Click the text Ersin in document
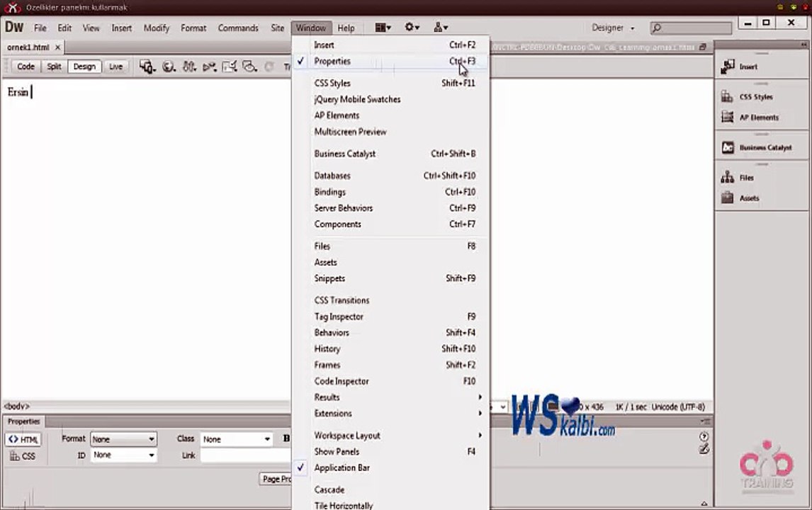The image size is (812, 510). [18, 92]
